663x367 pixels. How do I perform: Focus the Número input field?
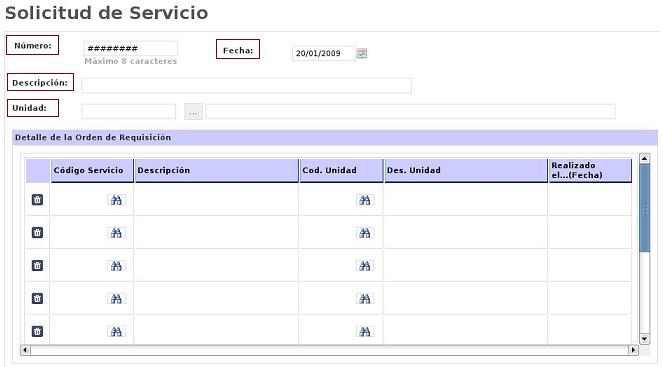[x=131, y=49]
